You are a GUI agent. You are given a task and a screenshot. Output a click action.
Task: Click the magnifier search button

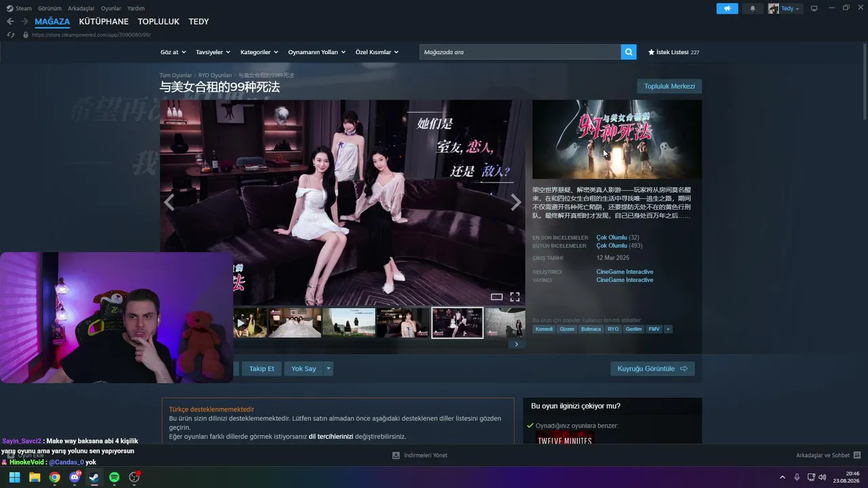pos(629,52)
